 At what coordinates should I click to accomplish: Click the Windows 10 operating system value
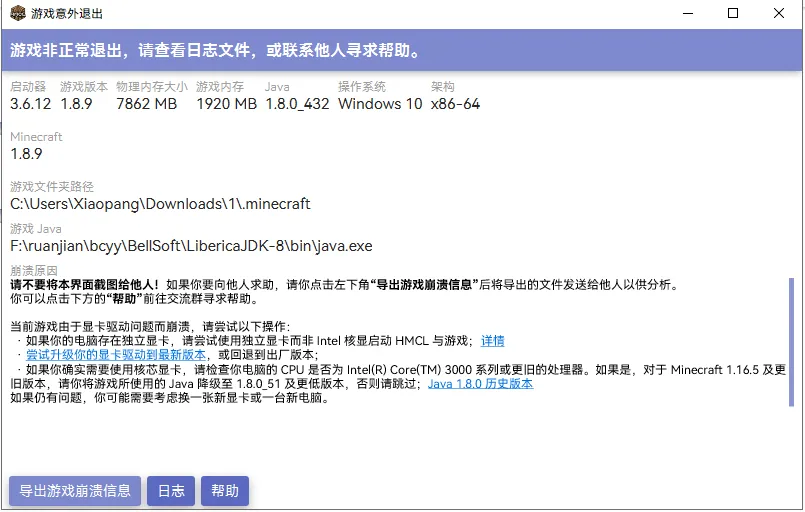click(380, 104)
